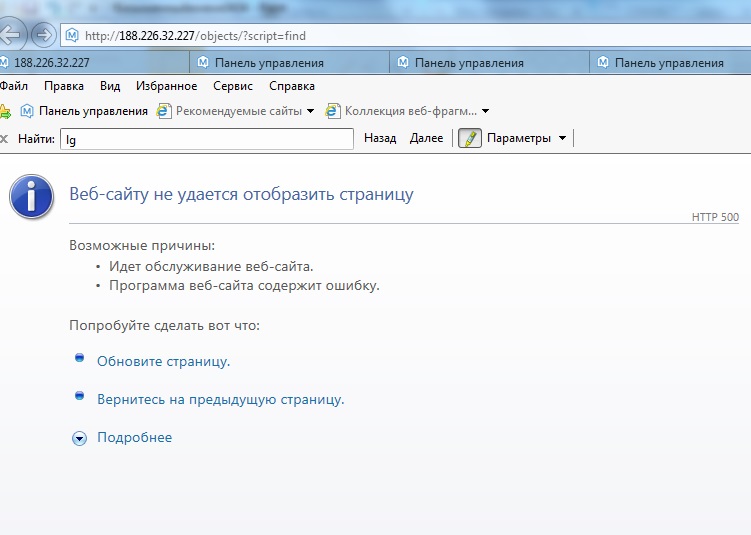Image resolution: width=751 pixels, height=535 pixels.
Task: Click the Подробнее text link
Action: tap(135, 437)
